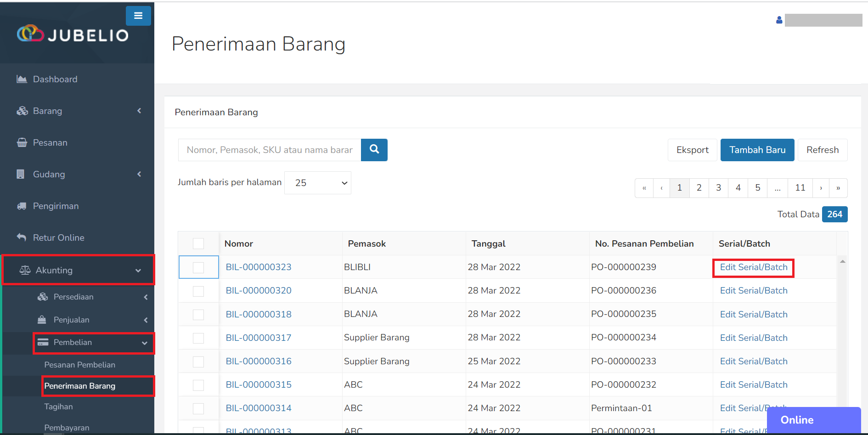Go to next page arrow
Image resolution: width=868 pixels, height=435 pixels.
tap(821, 188)
